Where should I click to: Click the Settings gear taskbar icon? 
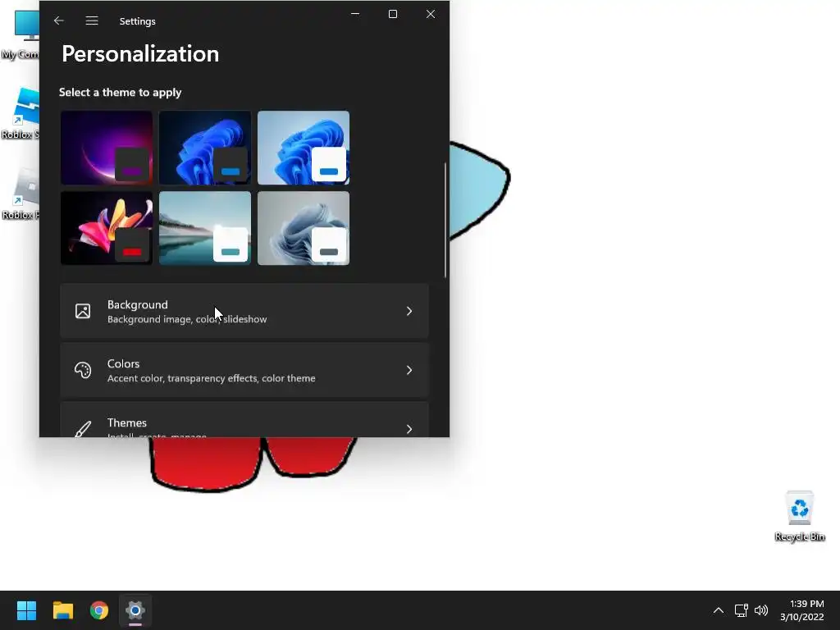135,610
